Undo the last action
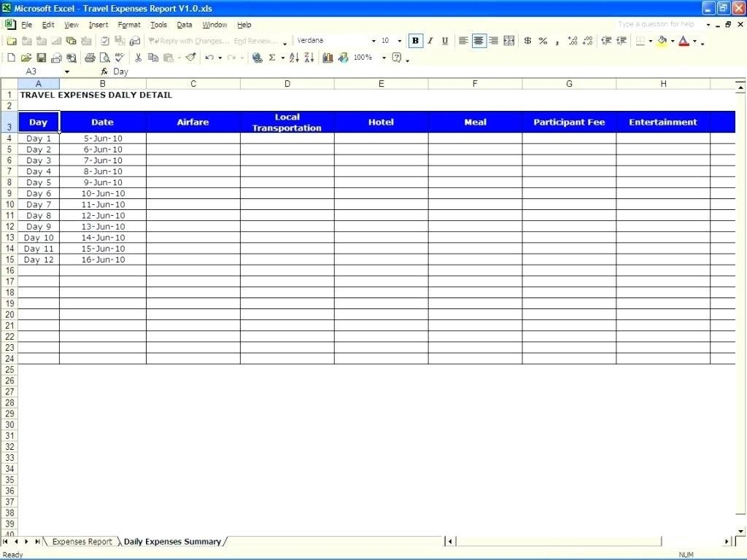Viewport: 747px width, 560px height. pos(209,58)
